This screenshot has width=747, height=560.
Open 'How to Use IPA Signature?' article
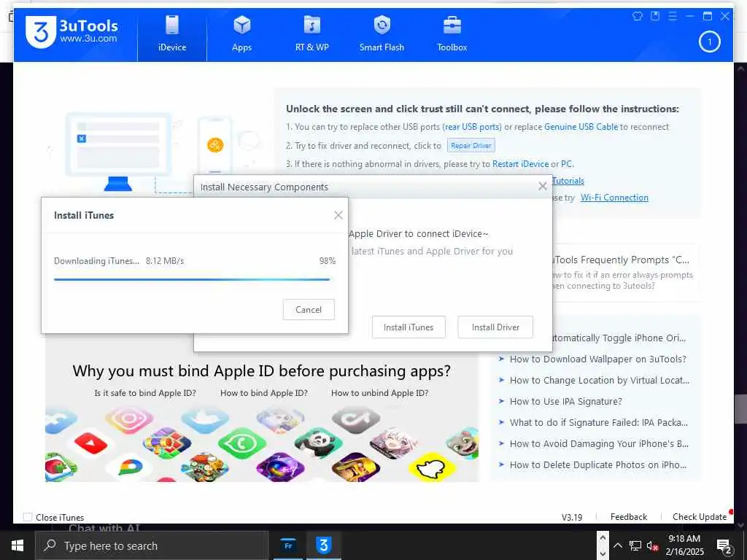coord(565,402)
